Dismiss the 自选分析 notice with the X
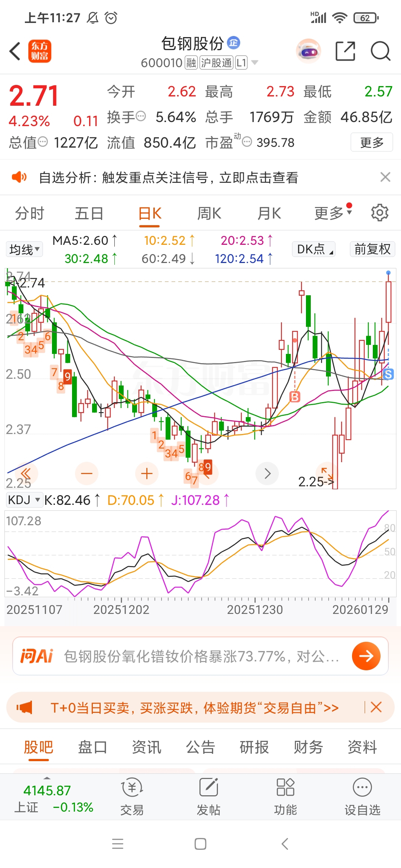This screenshot has width=401, height=868. (385, 177)
